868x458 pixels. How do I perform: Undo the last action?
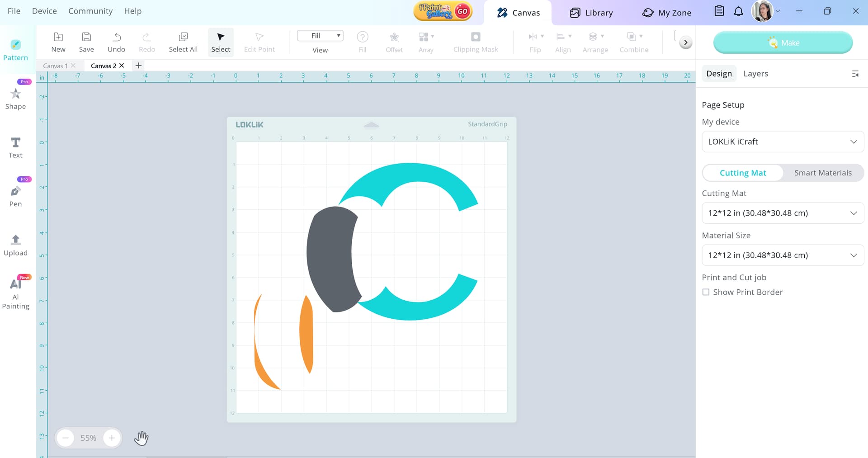tap(116, 42)
